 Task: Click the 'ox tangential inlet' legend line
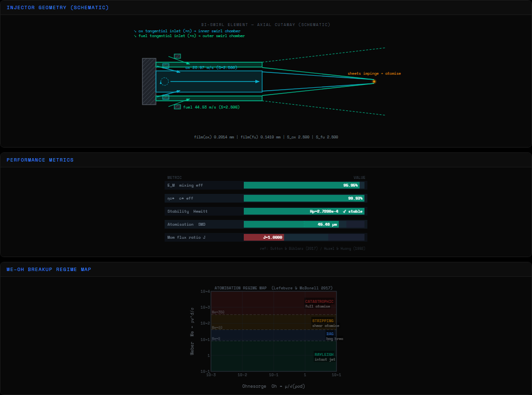tap(187, 31)
